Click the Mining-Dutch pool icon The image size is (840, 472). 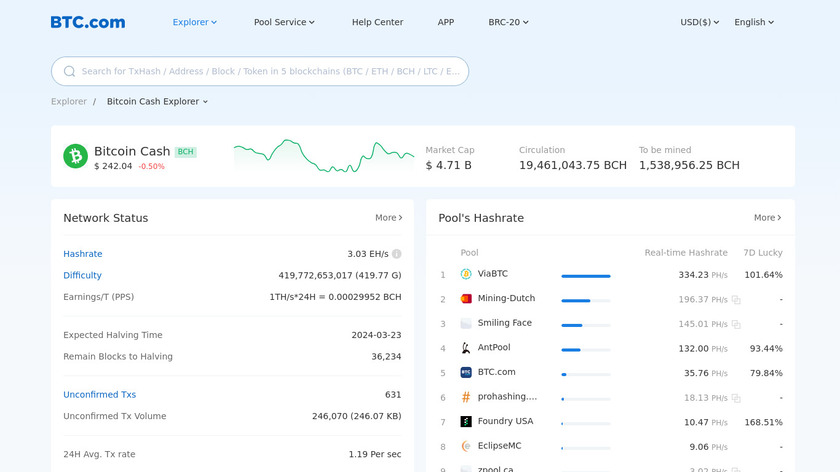pyautogui.click(x=466, y=299)
